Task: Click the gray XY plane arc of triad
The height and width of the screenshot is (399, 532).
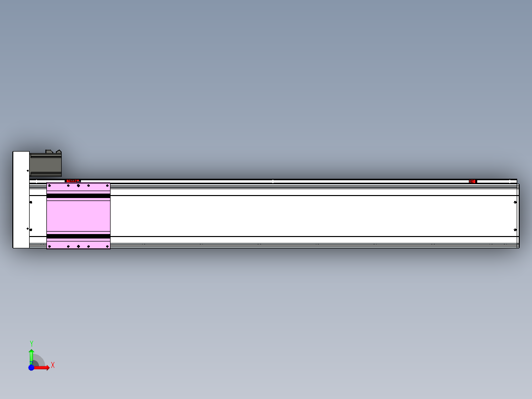Action: [38, 360]
